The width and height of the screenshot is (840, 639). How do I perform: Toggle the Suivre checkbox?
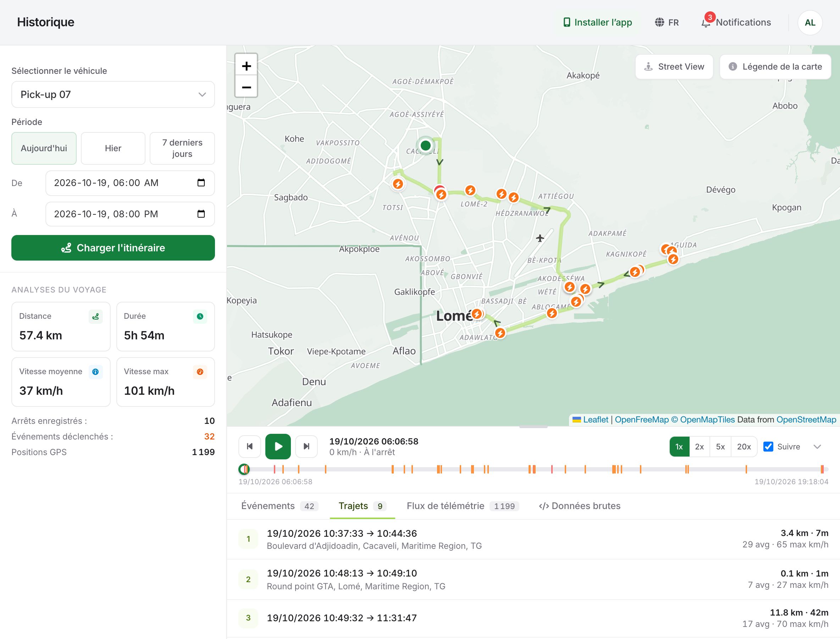[x=768, y=447]
